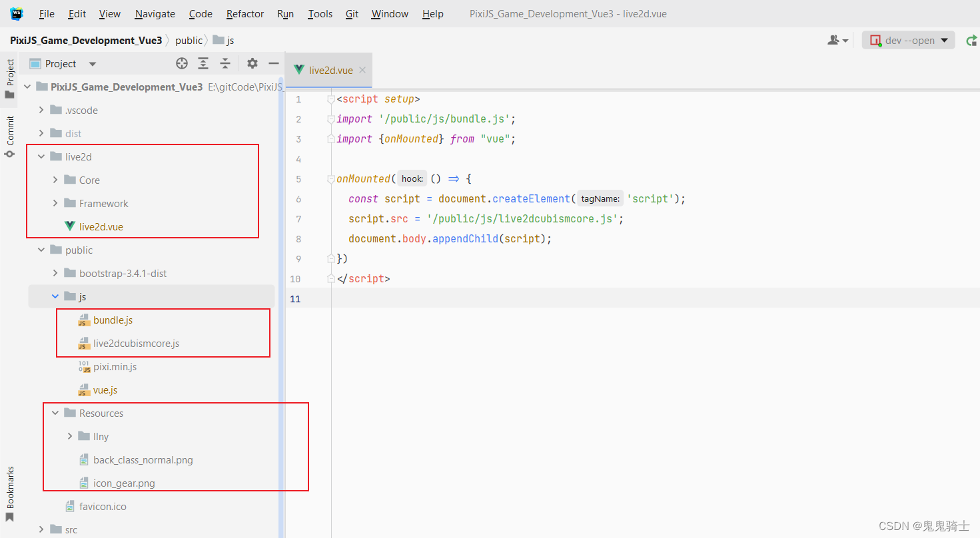
Task: Click the fold end marker on line 10
Action: (331, 279)
